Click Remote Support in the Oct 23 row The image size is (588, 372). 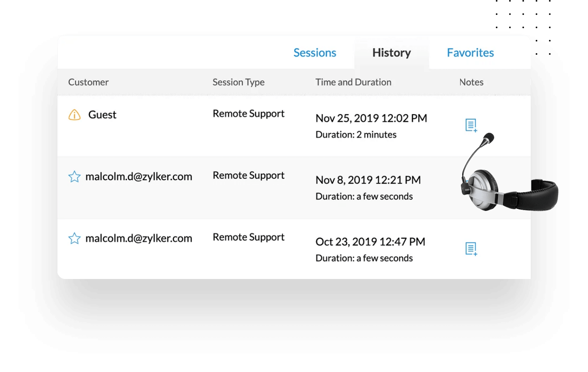(248, 237)
